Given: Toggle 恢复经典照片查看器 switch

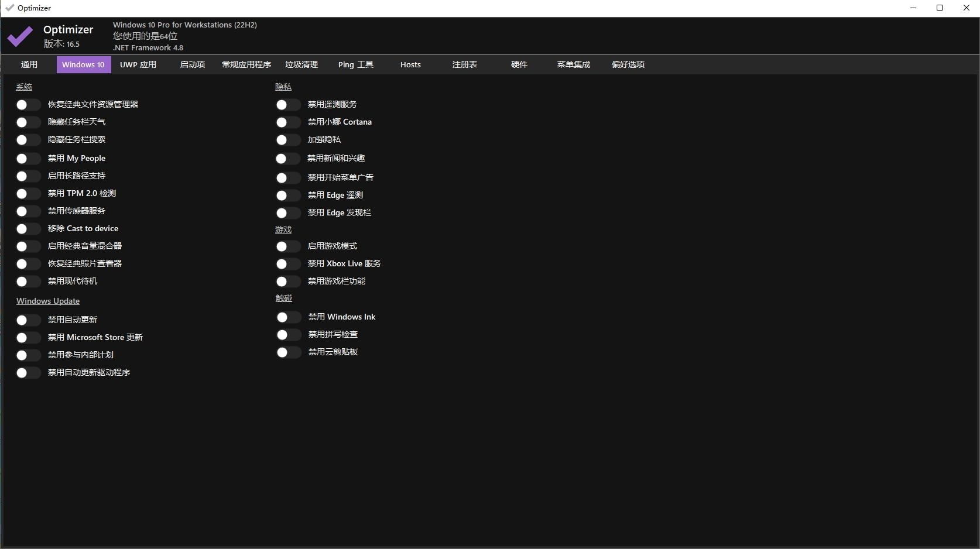Looking at the screenshot, I should 28,264.
